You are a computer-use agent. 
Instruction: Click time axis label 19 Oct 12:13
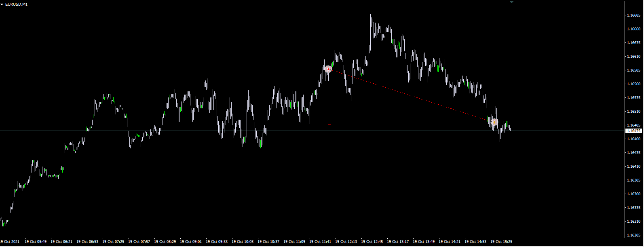click(x=346, y=242)
